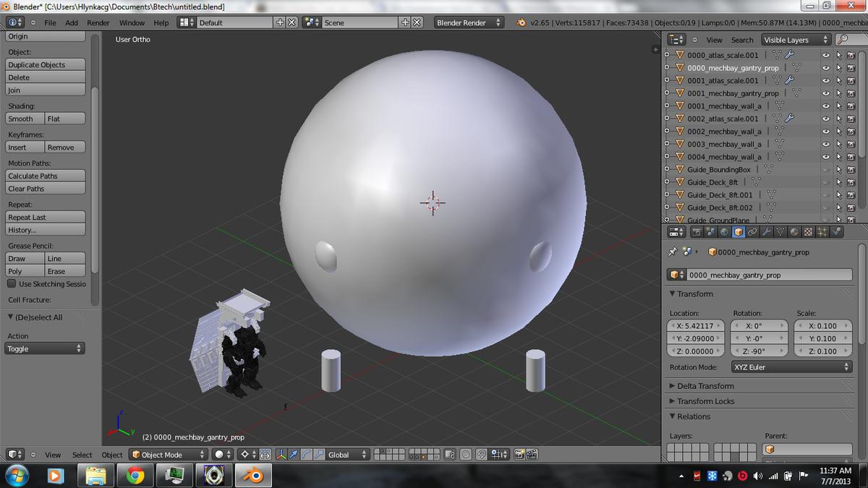This screenshot has width=868, height=488.
Task: Collapse the Transform panel
Action: tap(673, 294)
